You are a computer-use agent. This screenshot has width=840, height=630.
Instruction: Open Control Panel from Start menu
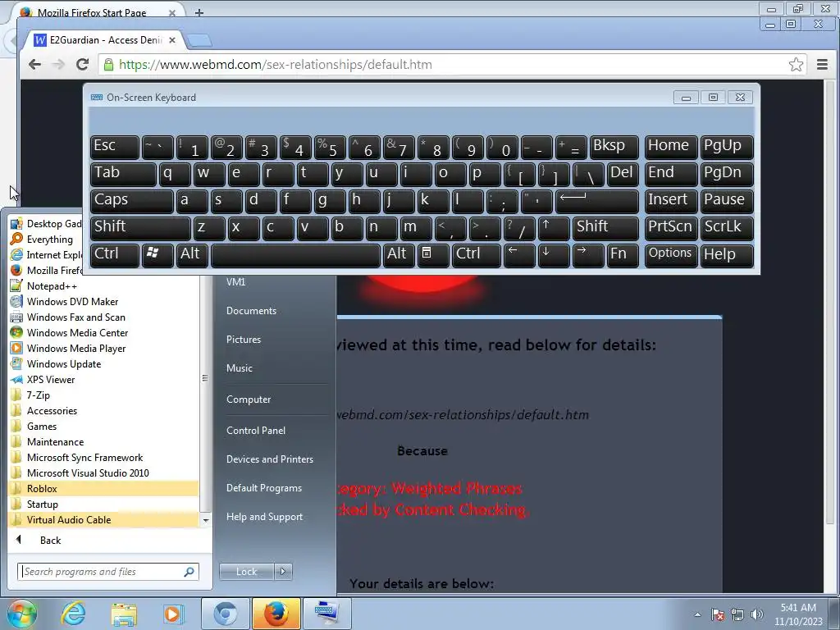[256, 431]
